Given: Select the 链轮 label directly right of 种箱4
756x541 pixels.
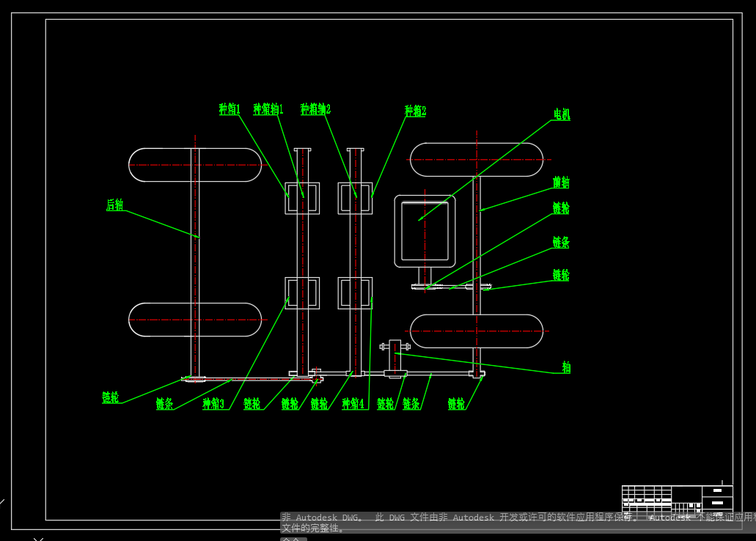Looking at the screenshot, I should 386,404.
